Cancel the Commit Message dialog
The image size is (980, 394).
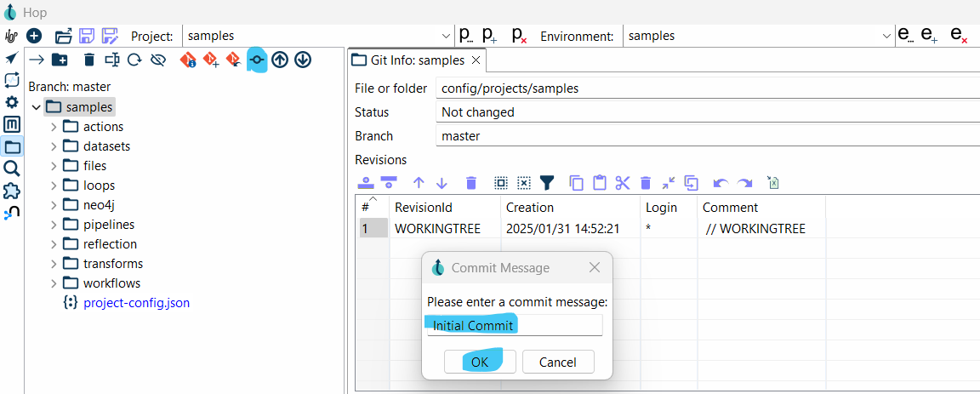557,362
